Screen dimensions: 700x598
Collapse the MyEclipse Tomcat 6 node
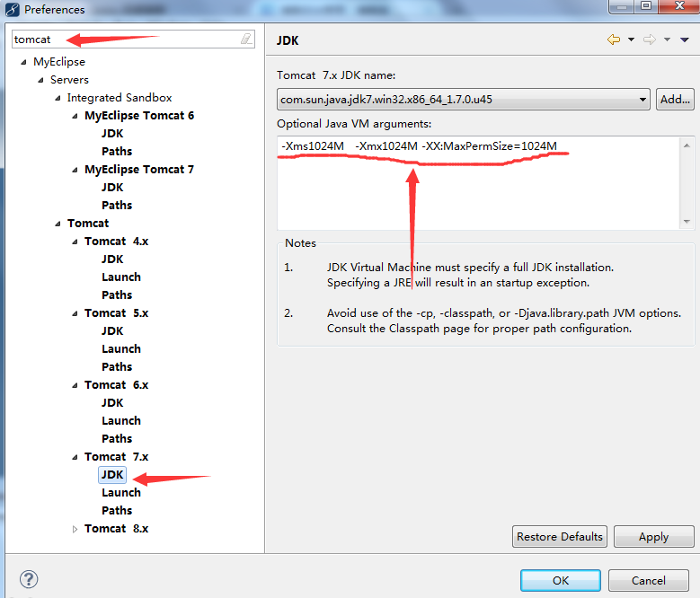[x=75, y=116]
